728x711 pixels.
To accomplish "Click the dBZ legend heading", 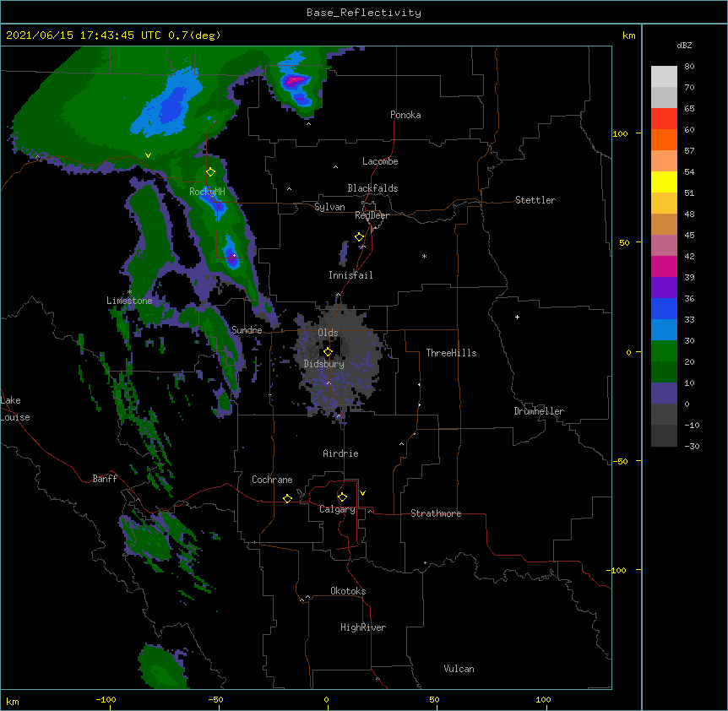I will click(x=684, y=46).
